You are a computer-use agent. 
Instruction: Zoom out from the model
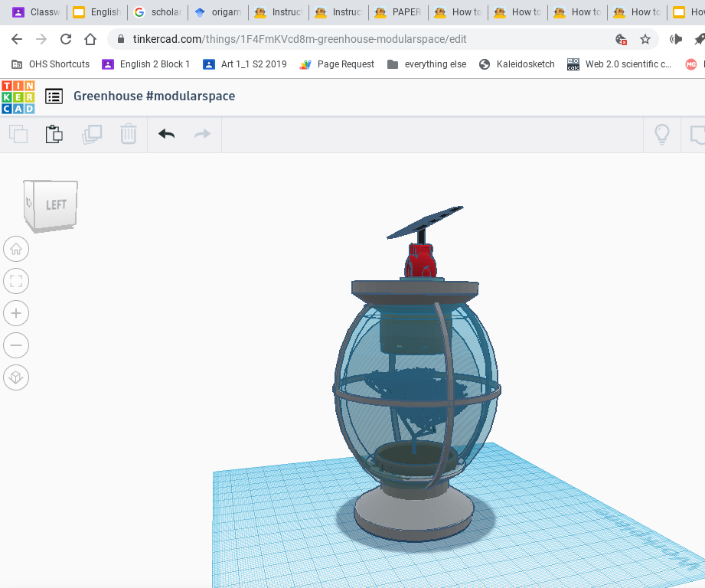[x=16, y=345]
